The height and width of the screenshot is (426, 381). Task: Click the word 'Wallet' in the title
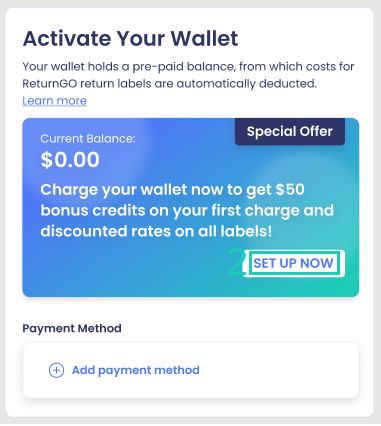(204, 38)
